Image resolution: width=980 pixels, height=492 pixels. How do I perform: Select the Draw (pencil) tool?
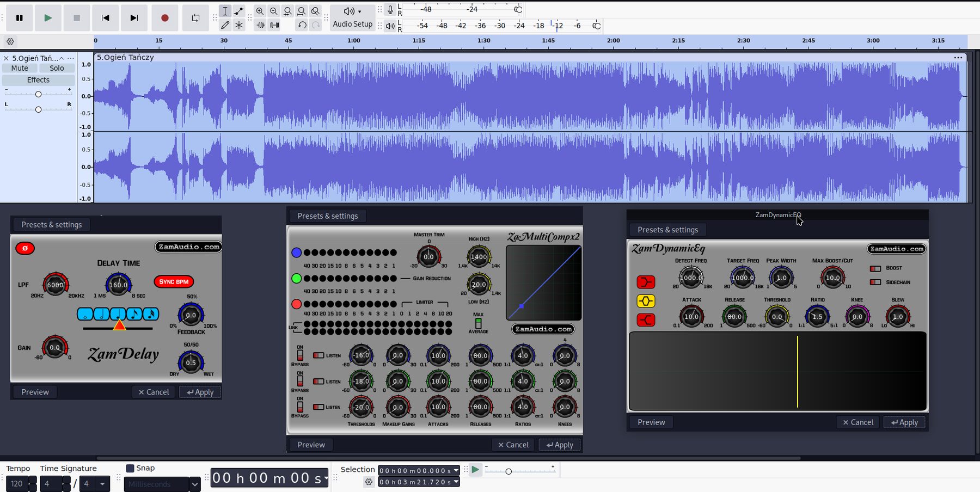[x=225, y=25]
